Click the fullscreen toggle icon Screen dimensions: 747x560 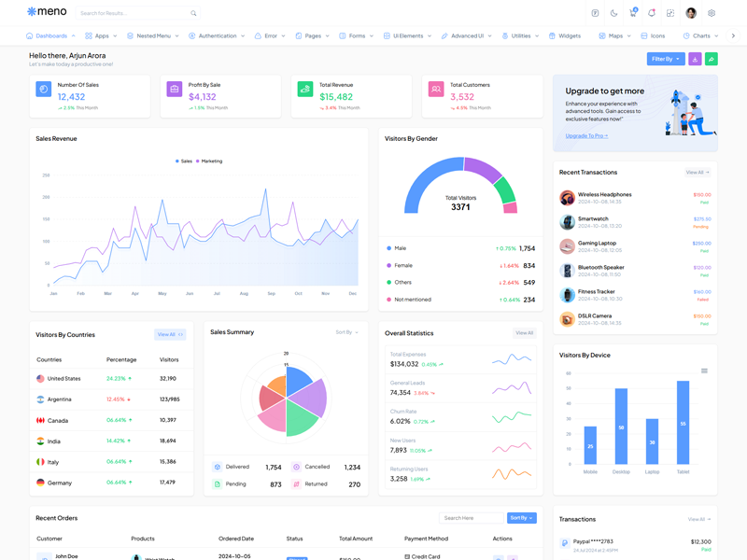(670, 13)
